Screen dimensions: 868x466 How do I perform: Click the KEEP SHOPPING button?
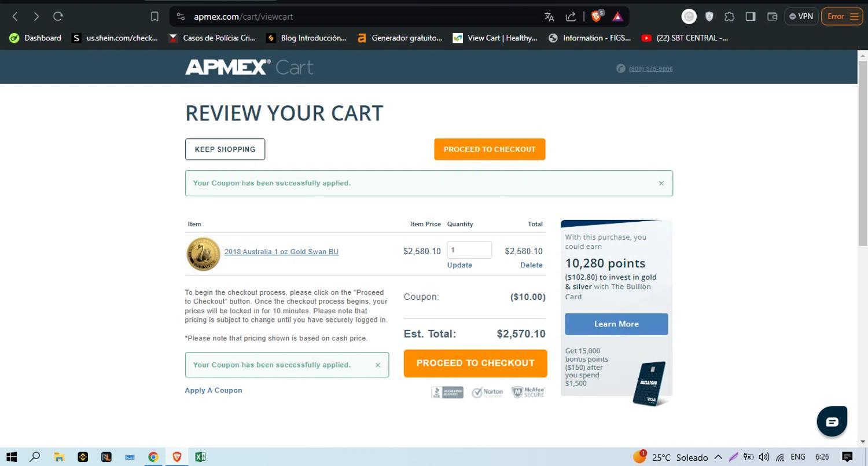pyautogui.click(x=225, y=149)
